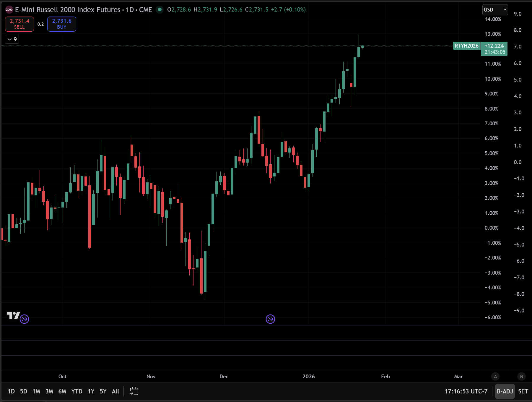Toggle the SET settlement button
The height and width of the screenshot is (402, 532).
coord(523,391)
